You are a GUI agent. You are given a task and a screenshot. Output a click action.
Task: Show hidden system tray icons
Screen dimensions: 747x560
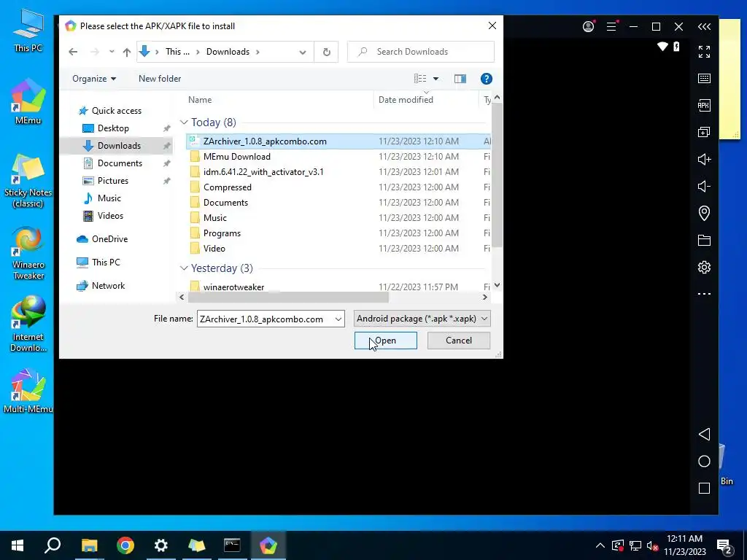(600, 545)
